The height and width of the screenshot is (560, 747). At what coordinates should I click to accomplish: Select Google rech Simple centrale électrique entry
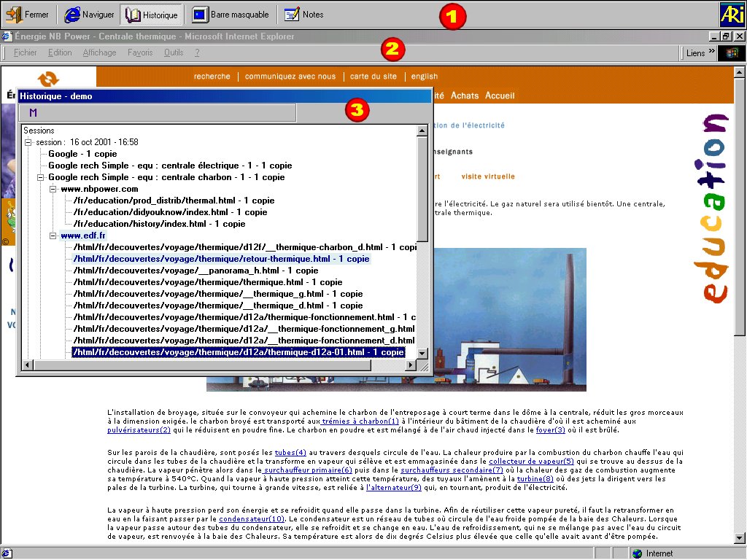tap(170, 166)
